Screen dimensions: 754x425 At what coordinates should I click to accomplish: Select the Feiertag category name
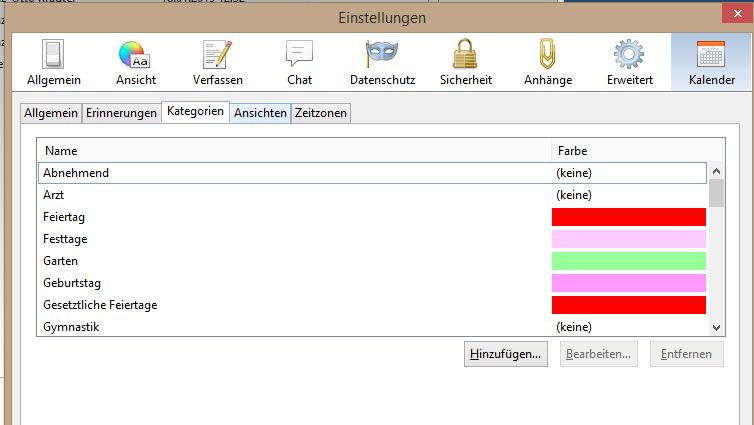click(64, 217)
